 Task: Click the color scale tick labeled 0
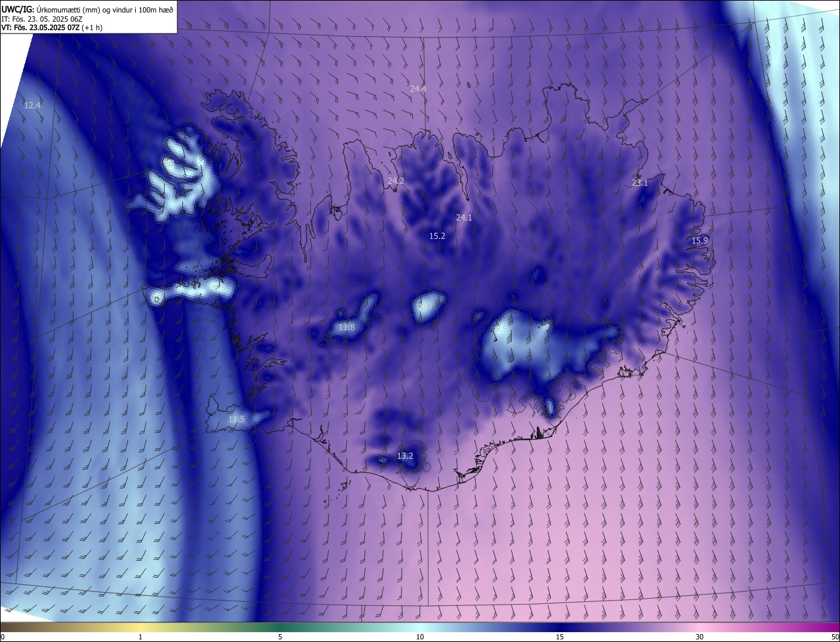pyautogui.click(x=2, y=637)
